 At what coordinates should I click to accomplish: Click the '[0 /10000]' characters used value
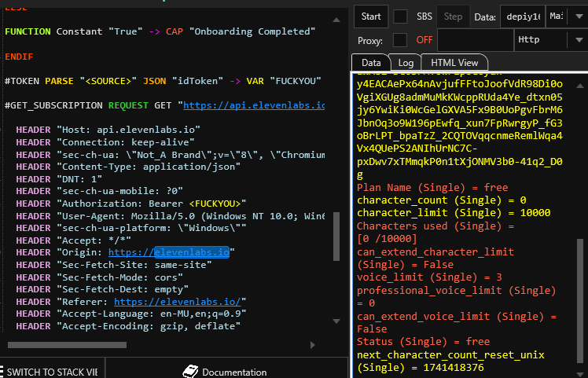pyautogui.click(x=387, y=238)
